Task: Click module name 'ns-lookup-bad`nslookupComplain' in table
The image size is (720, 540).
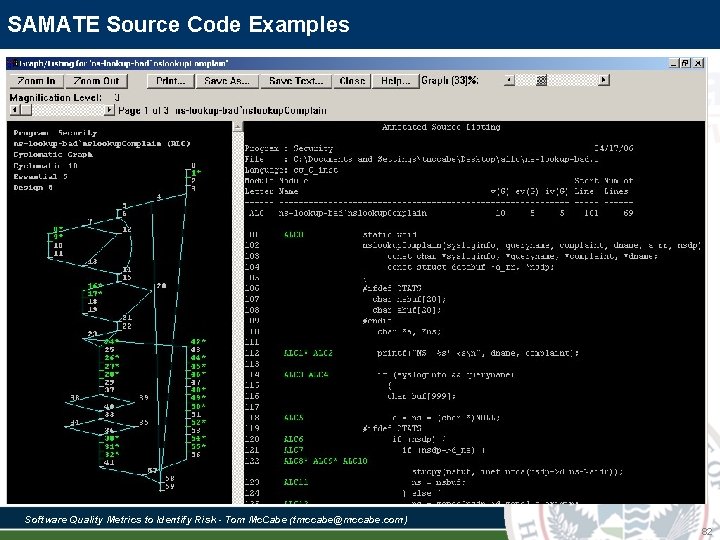Action: 353,213
